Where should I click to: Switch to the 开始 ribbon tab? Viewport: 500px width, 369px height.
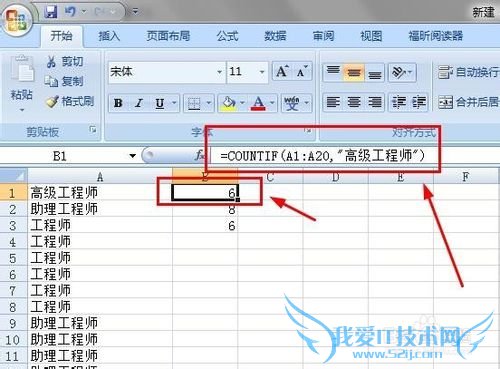tap(61, 36)
